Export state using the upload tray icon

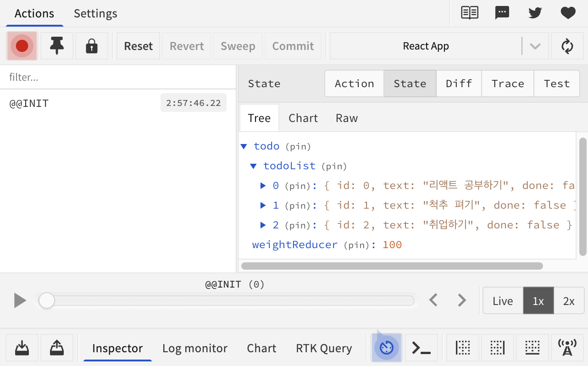pos(57,348)
